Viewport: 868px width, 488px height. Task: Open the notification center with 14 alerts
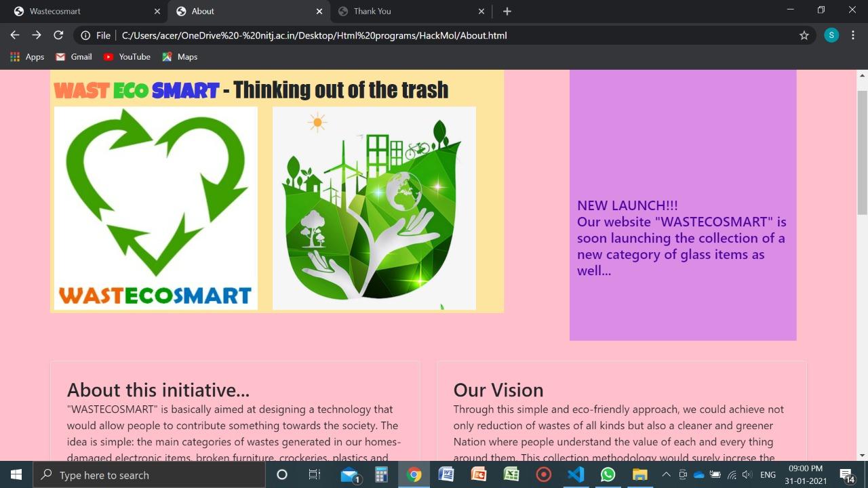pos(846,474)
